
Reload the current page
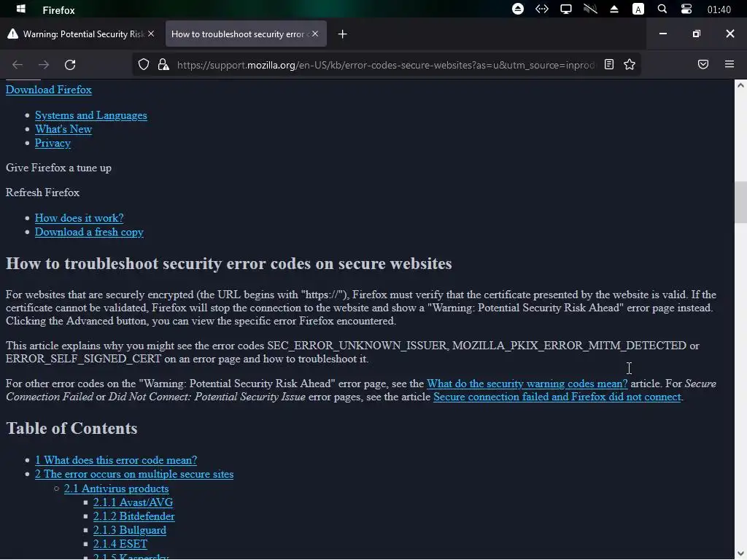tap(70, 65)
